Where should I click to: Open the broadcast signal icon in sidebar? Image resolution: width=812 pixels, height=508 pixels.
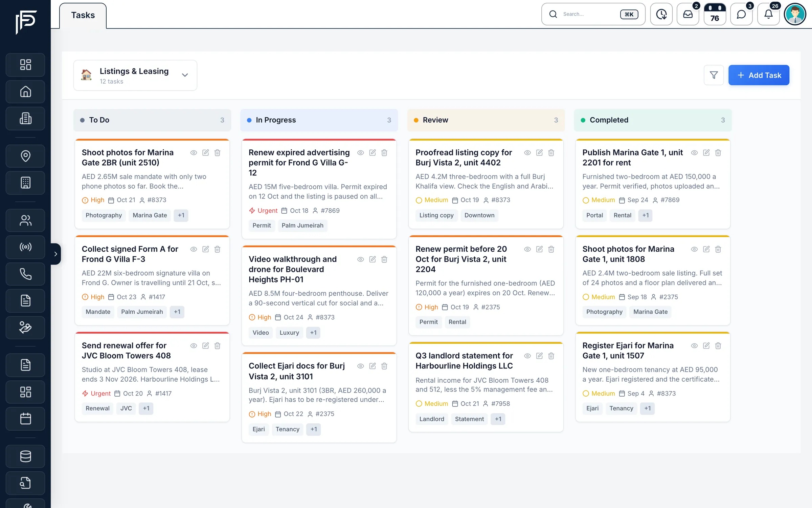(x=25, y=247)
